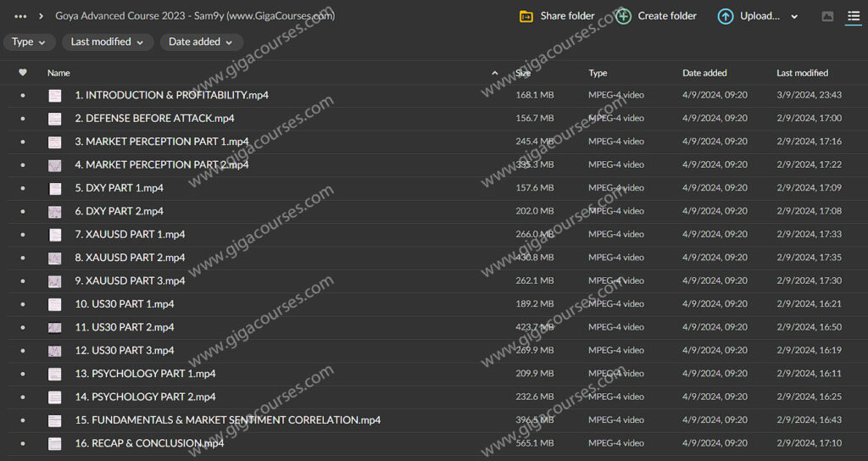The image size is (868, 461).
Task: Open the breadcrumb ellipsis menu
Action: point(20,16)
